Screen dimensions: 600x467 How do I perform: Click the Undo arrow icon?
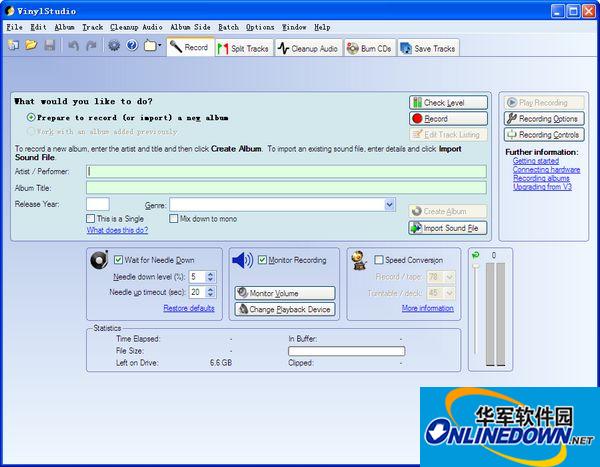click(73, 46)
